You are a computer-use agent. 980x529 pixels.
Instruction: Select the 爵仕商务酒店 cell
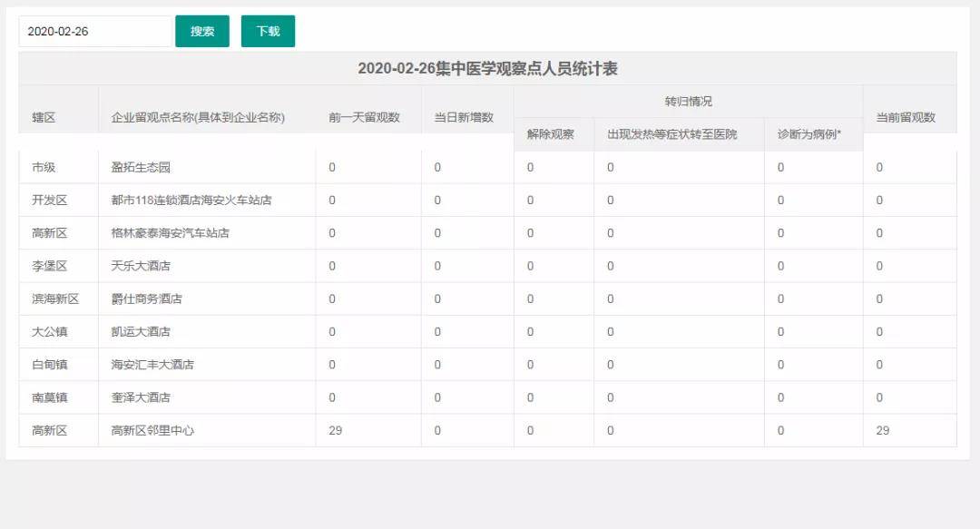pos(146,299)
